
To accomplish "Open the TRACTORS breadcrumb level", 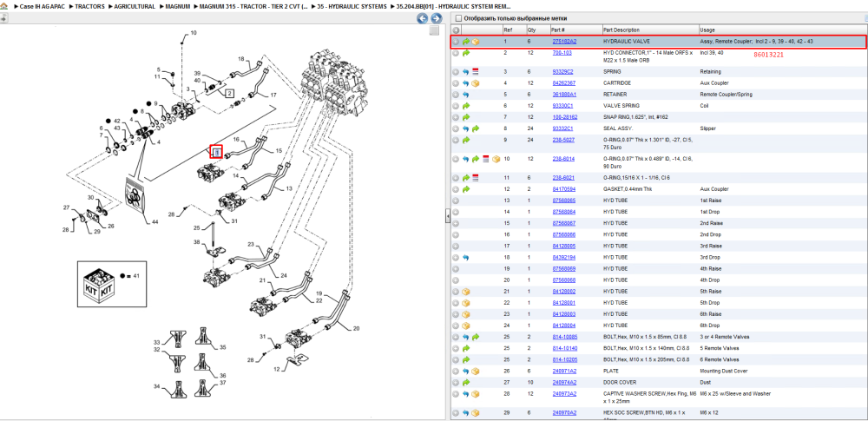I will pos(89,6).
